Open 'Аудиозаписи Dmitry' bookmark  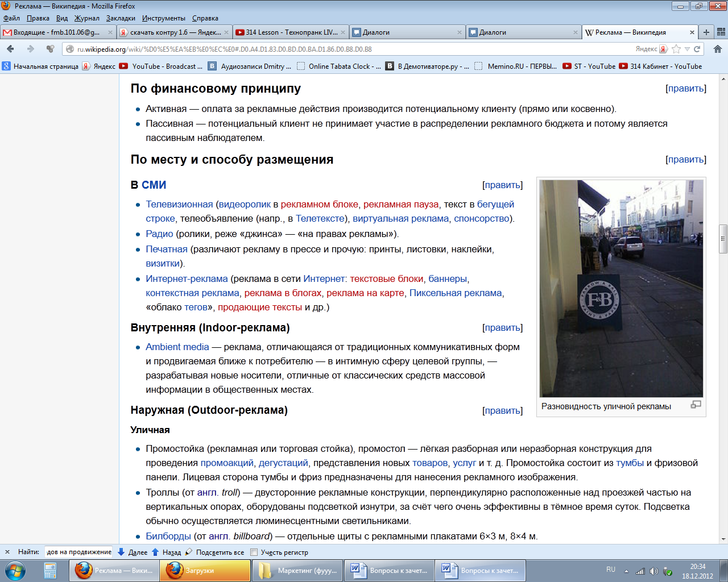point(250,66)
